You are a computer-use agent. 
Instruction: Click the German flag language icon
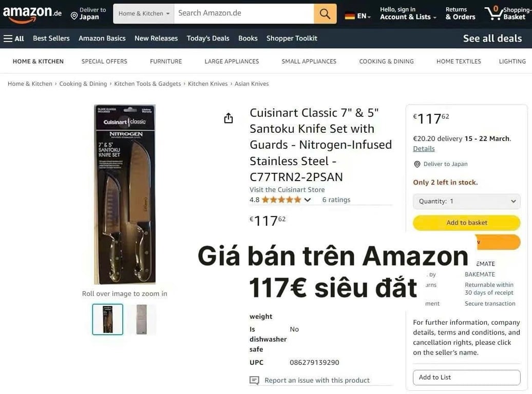[x=350, y=16]
